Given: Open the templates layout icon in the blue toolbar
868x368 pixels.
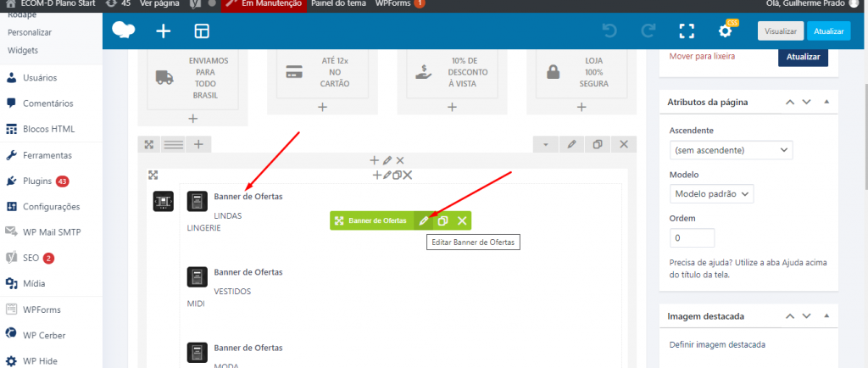Looking at the screenshot, I should point(202,31).
